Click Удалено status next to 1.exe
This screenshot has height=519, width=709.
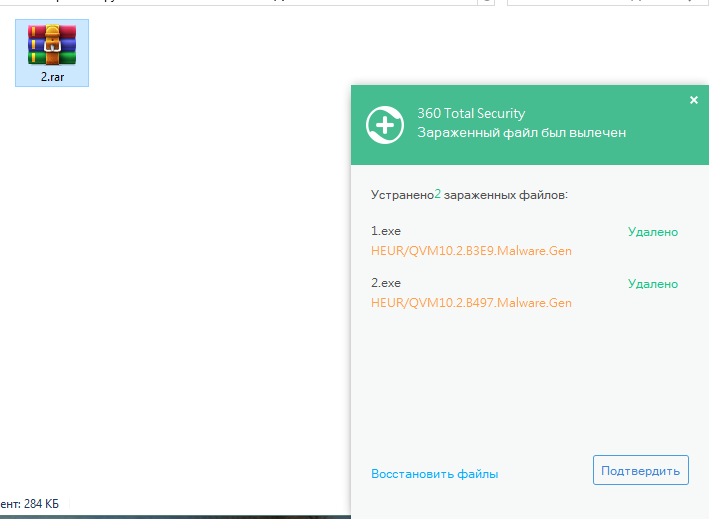tap(653, 232)
